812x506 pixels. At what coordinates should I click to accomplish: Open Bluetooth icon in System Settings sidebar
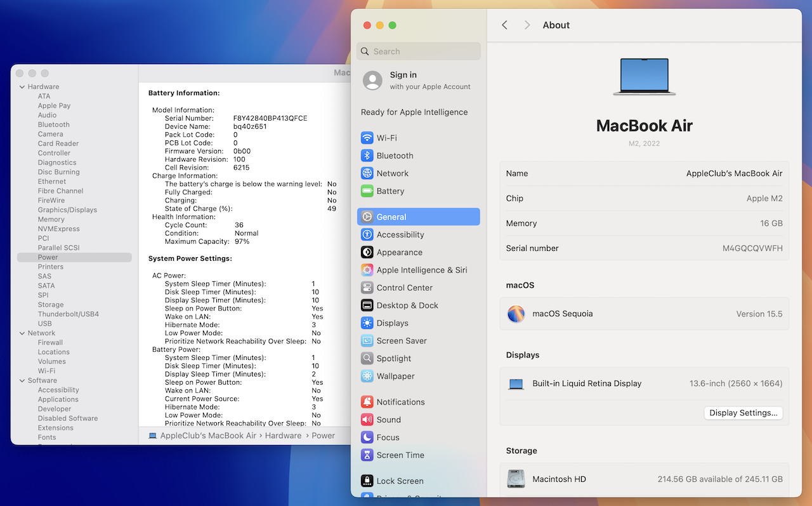point(367,156)
